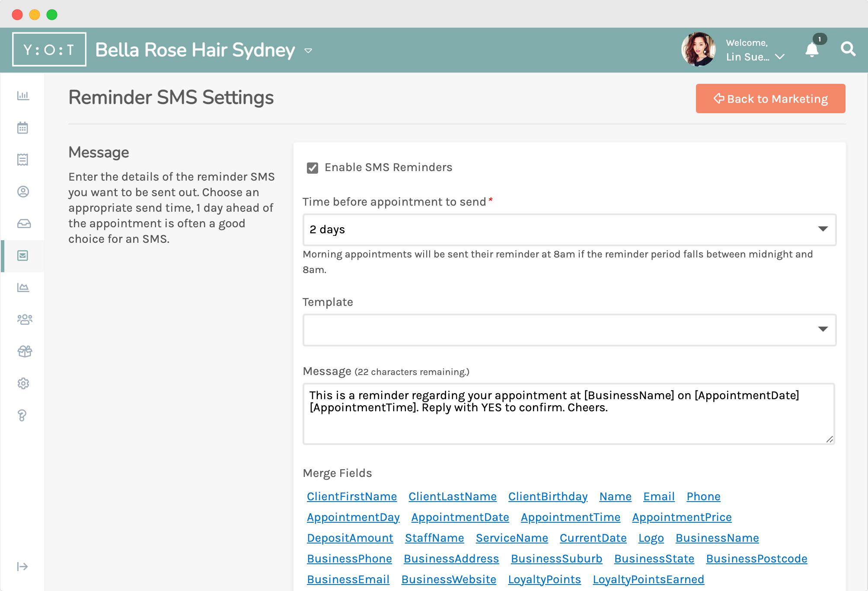Insert BusinessAddress merge field

click(451, 559)
